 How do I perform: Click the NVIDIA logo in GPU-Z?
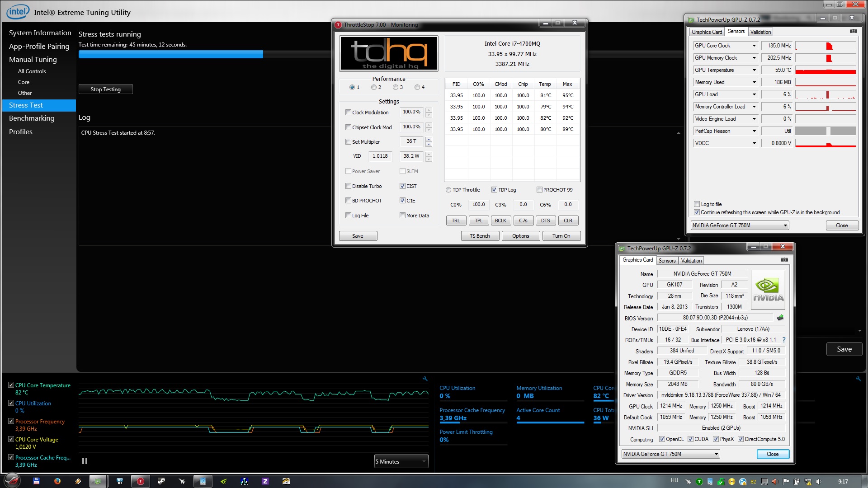click(x=768, y=290)
